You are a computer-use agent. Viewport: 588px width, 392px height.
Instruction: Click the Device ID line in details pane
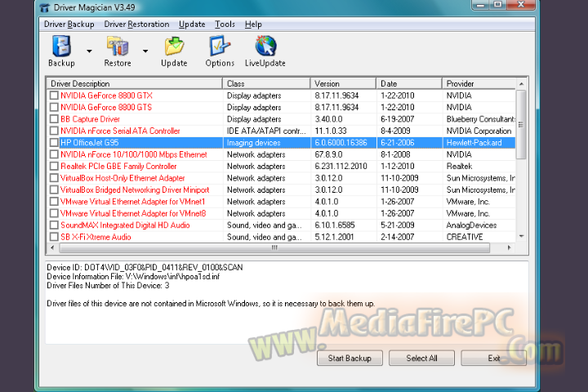(145, 268)
